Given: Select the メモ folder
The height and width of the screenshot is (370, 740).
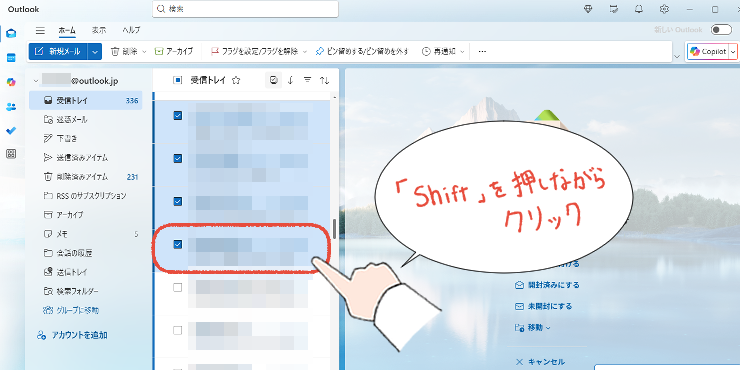Looking at the screenshot, I should 85,234.
